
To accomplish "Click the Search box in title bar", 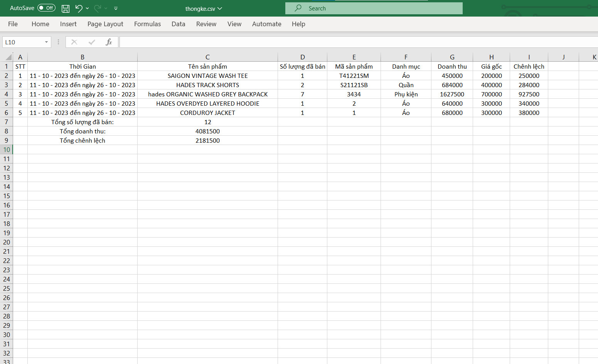I will click(x=374, y=8).
